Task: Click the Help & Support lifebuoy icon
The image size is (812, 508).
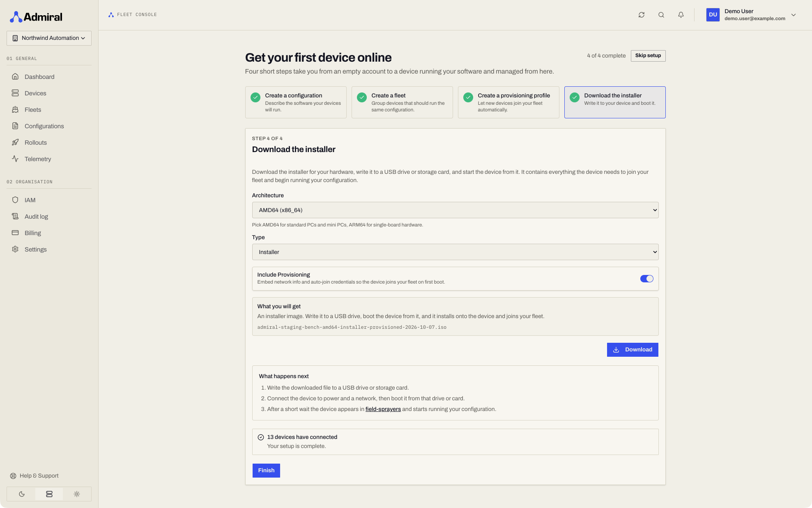Action: [13, 476]
